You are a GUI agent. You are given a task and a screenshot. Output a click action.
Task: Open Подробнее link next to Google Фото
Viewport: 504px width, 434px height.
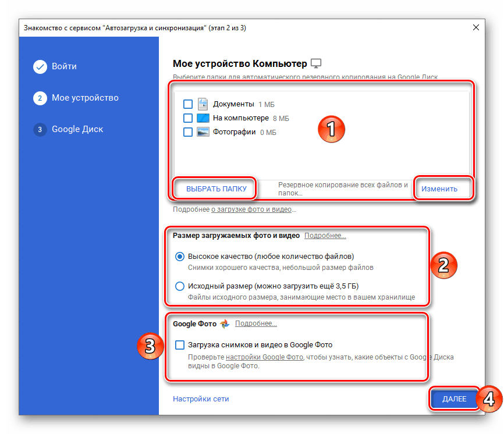pyautogui.click(x=256, y=323)
